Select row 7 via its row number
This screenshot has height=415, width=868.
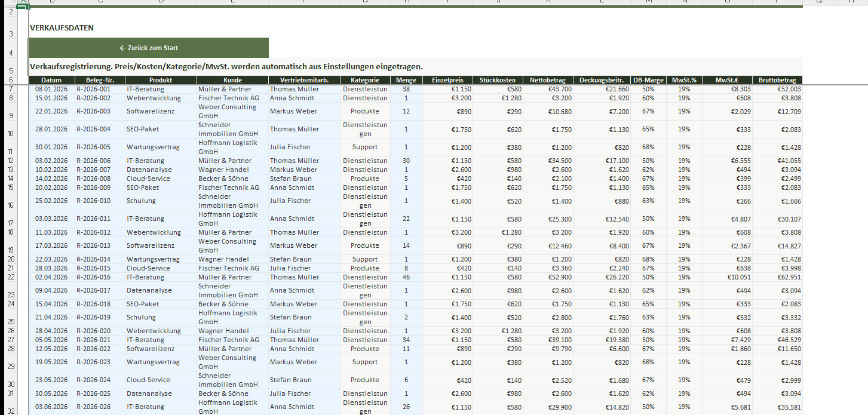pyautogui.click(x=11, y=89)
